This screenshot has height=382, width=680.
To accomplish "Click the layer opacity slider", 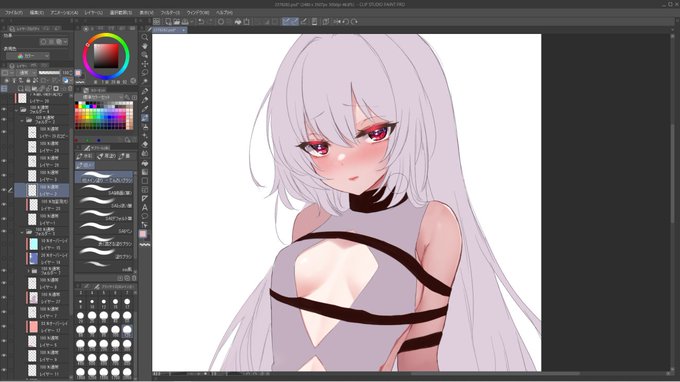I will [x=50, y=73].
